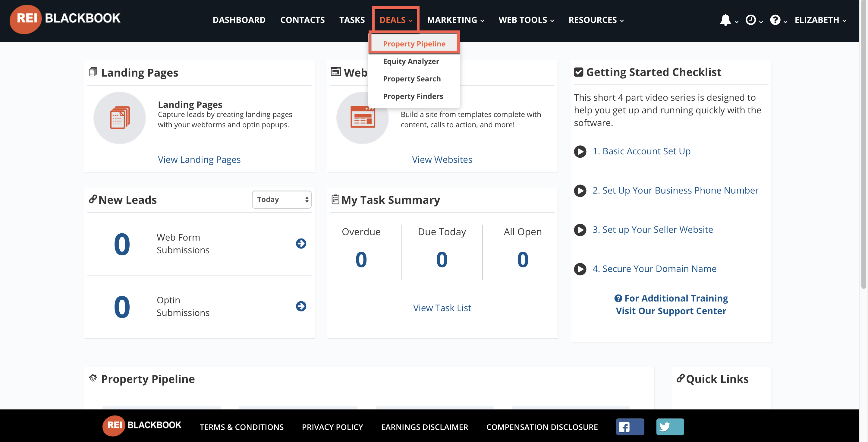Click the Quick Links chain icon
The height and width of the screenshot is (442, 868).
(x=680, y=378)
